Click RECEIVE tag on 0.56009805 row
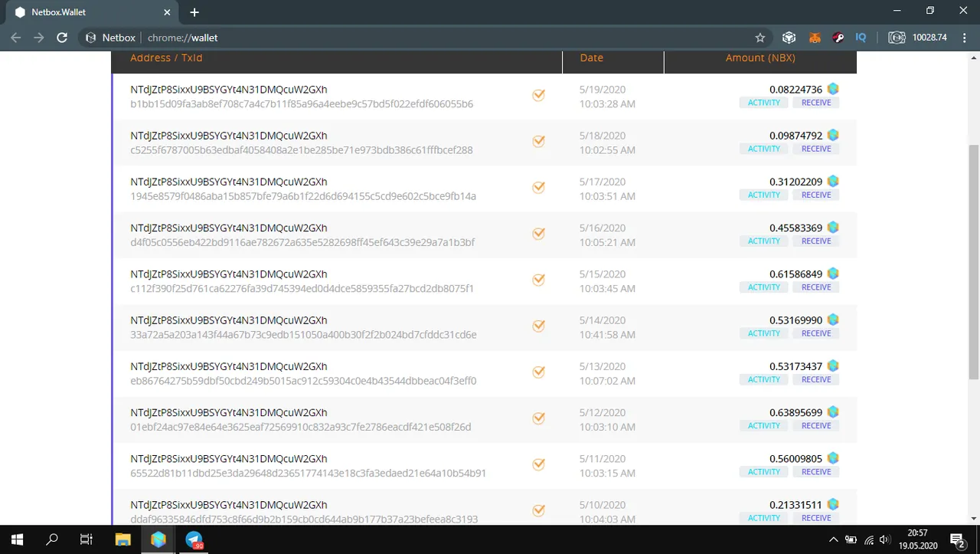This screenshot has width=980, height=554. 816,472
